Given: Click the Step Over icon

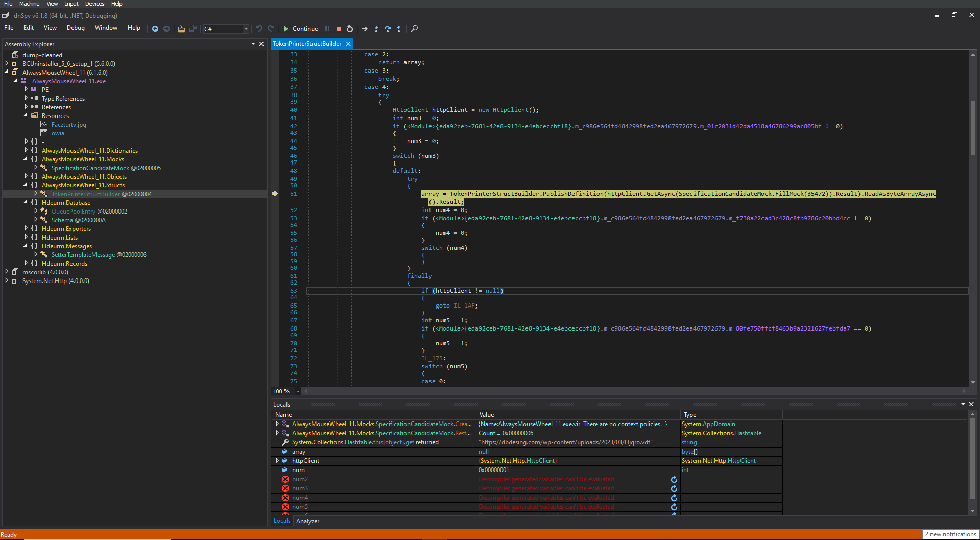Looking at the screenshot, I should click(388, 29).
